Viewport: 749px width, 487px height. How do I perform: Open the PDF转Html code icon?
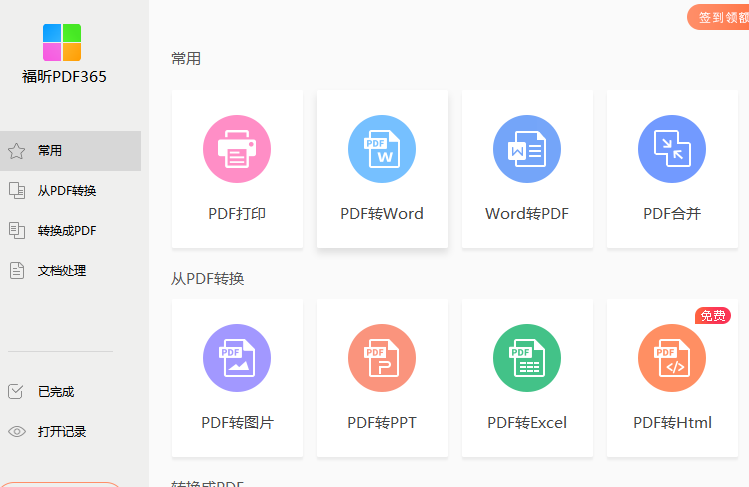[x=672, y=358]
